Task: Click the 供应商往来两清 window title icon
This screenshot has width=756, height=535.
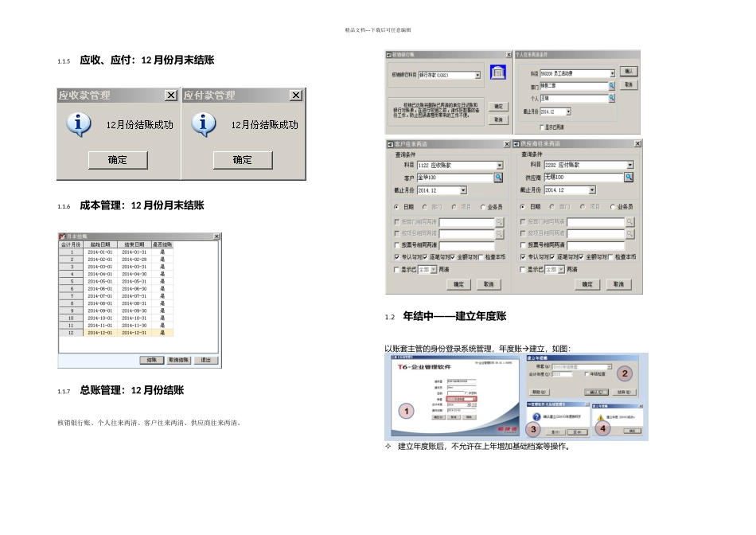Action: [516, 144]
